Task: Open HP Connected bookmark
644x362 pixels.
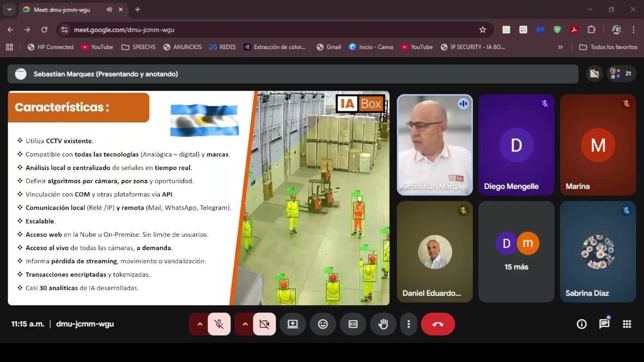Action: [50, 47]
